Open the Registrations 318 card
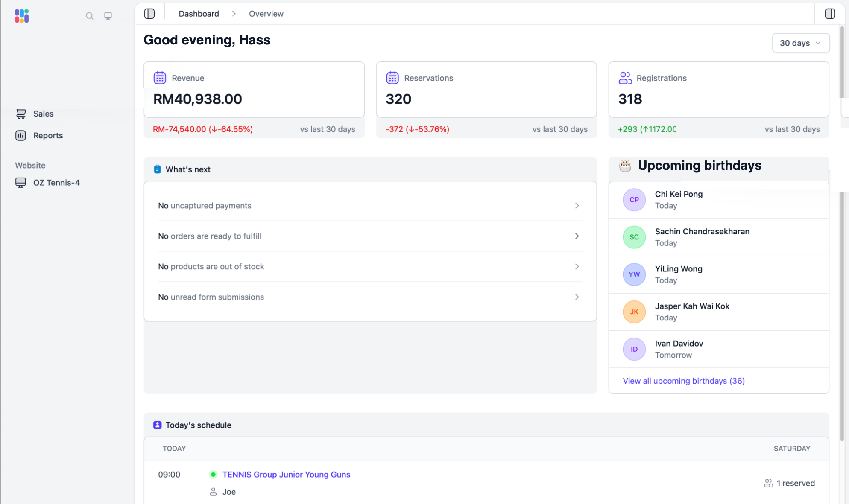Screen dimensions: 849x504 (719, 90)
